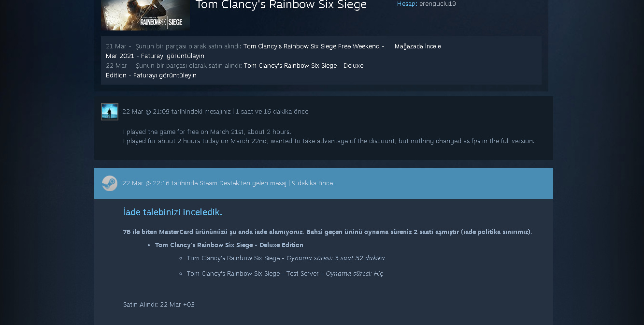Click the MasterCard refund denial sentence
Image resolution: width=644 pixels, height=325 pixels.
[328, 232]
